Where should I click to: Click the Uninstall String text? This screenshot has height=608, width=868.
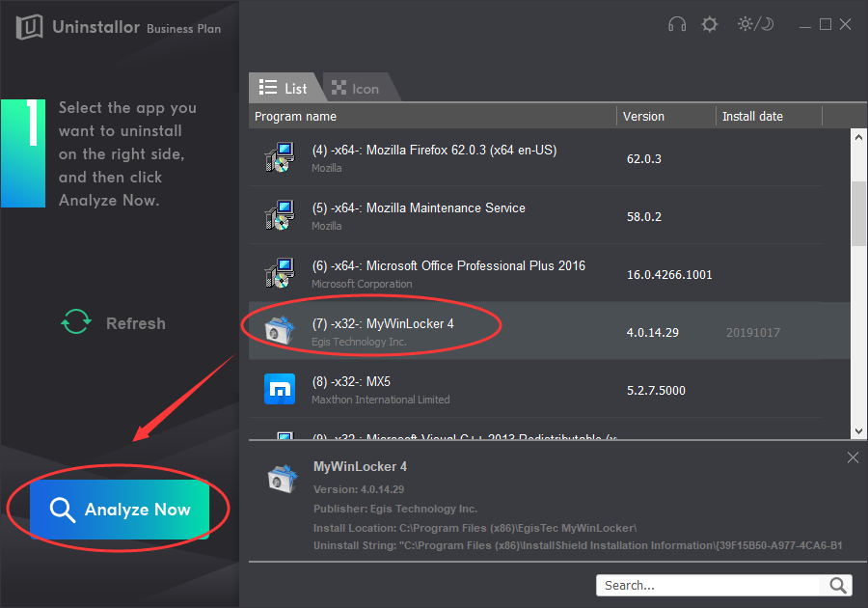coord(578,546)
